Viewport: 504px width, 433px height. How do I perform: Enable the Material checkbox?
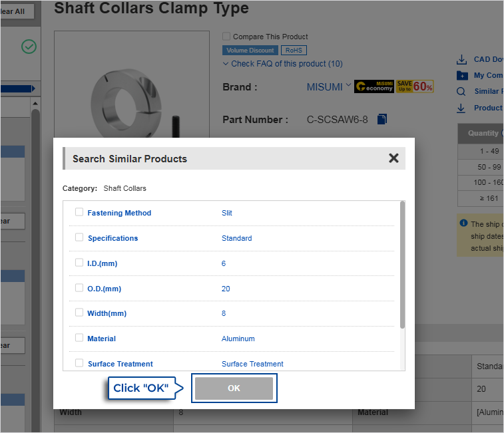[x=79, y=338]
